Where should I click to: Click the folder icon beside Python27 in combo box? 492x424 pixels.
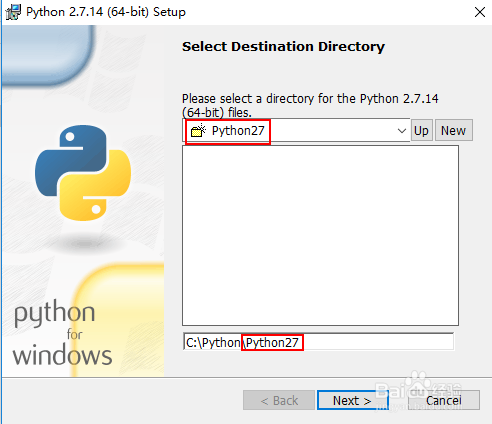(198, 130)
